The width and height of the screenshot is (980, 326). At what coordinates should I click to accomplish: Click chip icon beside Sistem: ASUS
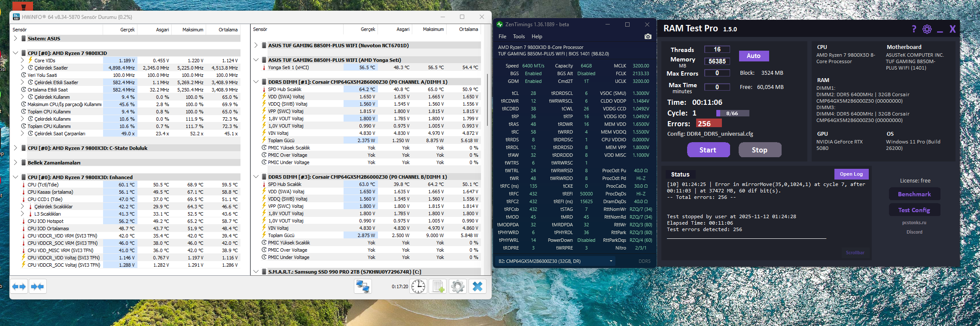(x=24, y=39)
